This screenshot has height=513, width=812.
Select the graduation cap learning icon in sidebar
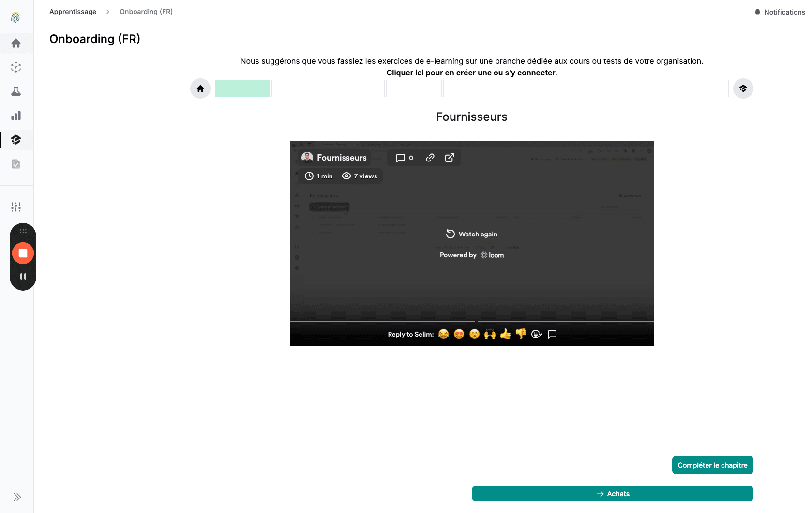16,140
